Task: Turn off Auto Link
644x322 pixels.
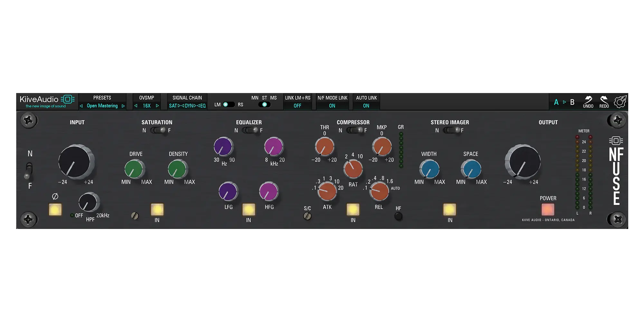Action: [366, 106]
